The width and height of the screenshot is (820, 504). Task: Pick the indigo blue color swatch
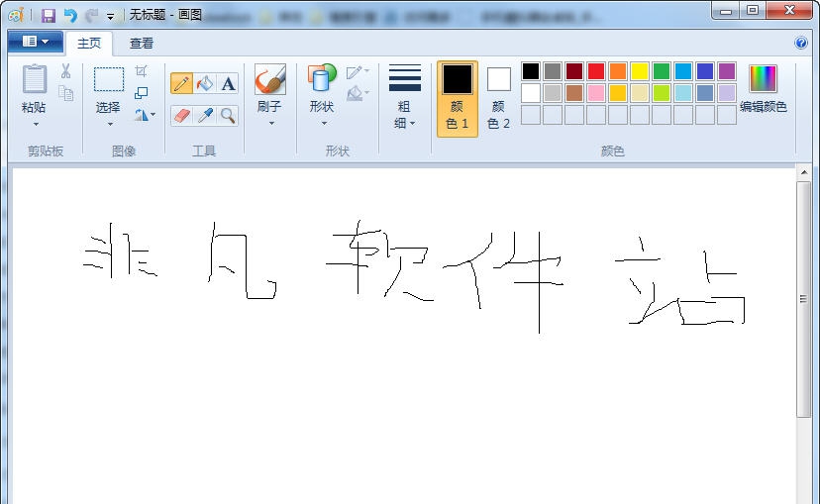[705, 71]
